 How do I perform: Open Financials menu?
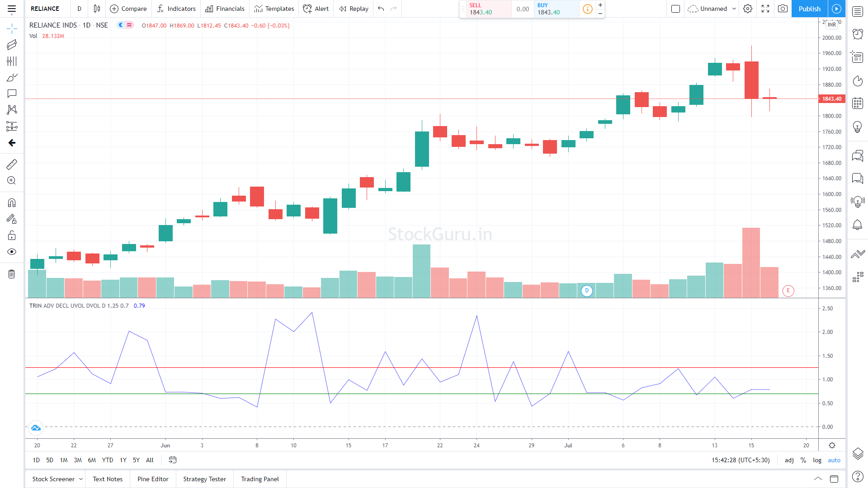click(225, 9)
